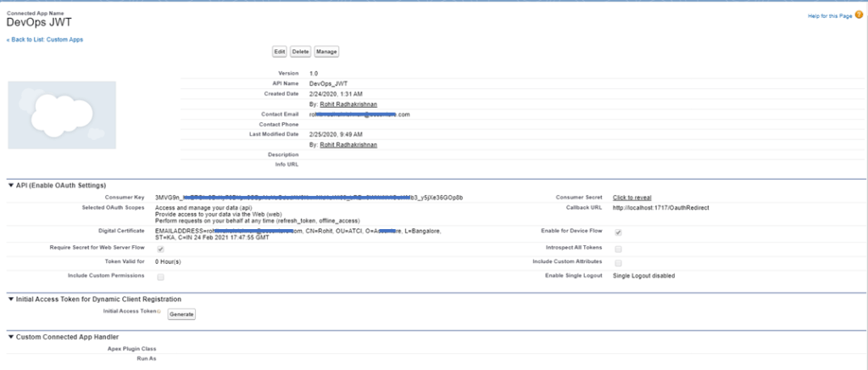The height and width of the screenshot is (370, 868).
Task: Click the 'Perform requests on your behalf' scope
Action: coord(257,221)
